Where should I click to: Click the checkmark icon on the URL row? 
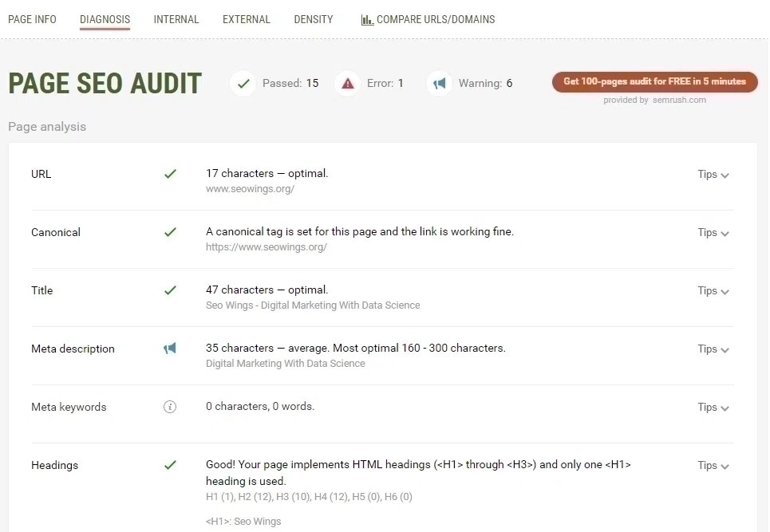[170, 173]
